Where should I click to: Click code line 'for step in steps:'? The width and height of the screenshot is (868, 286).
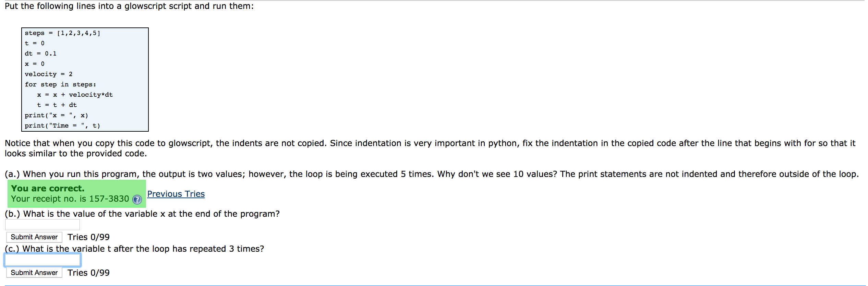pos(60,85)
